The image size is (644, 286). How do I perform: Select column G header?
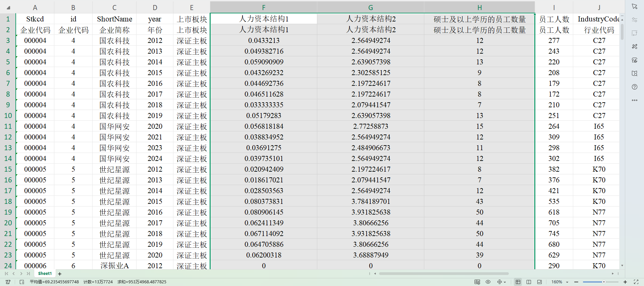tap(370, 7)
